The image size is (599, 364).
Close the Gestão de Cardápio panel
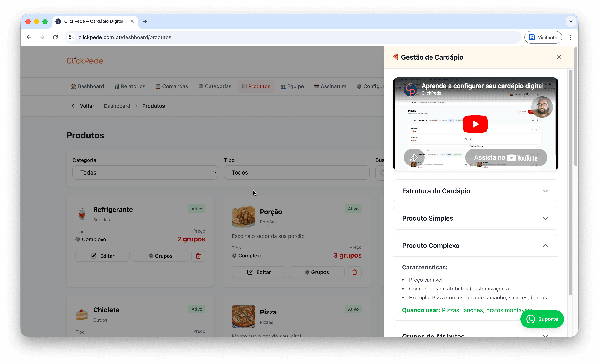click(559, 57)
